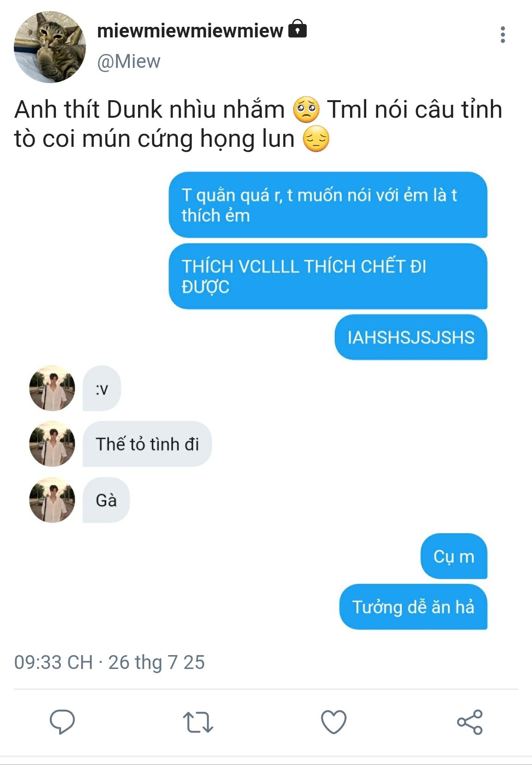The width and height of the screenshot is (532, 765).
Task: Click the 'IAHSHSJSJSHS' message bubble
Action: click(x=411, y=337)
